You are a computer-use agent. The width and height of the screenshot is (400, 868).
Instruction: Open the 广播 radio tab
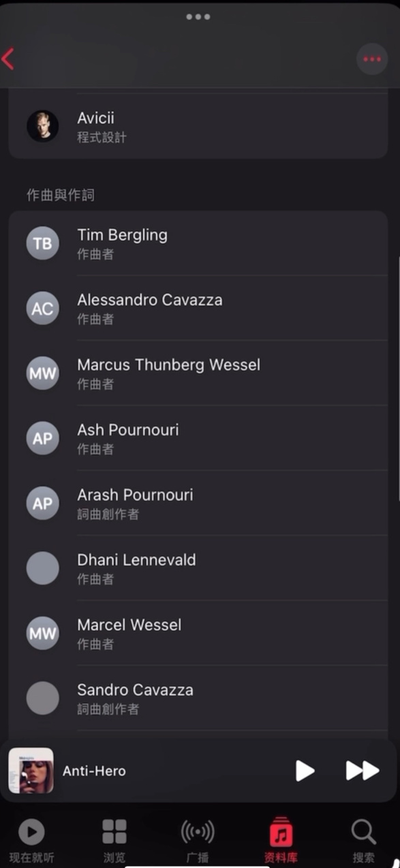[198, 841]
